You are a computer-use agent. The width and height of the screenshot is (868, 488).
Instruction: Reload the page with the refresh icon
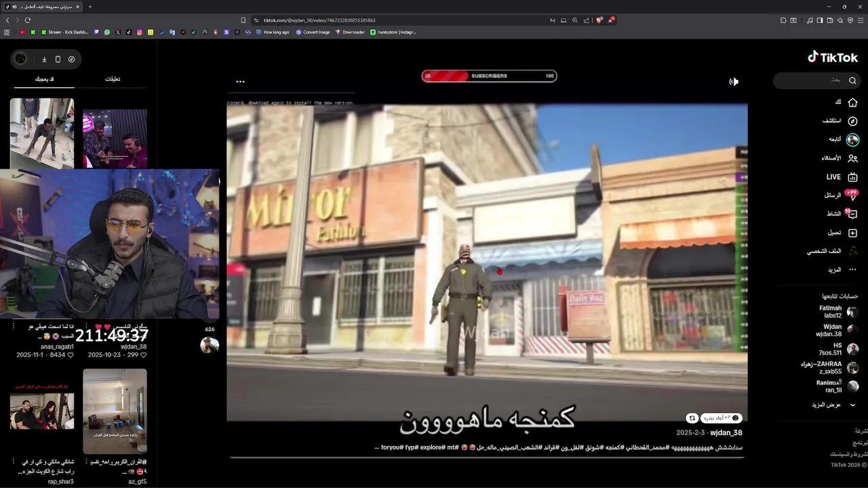tap(28, 20)
